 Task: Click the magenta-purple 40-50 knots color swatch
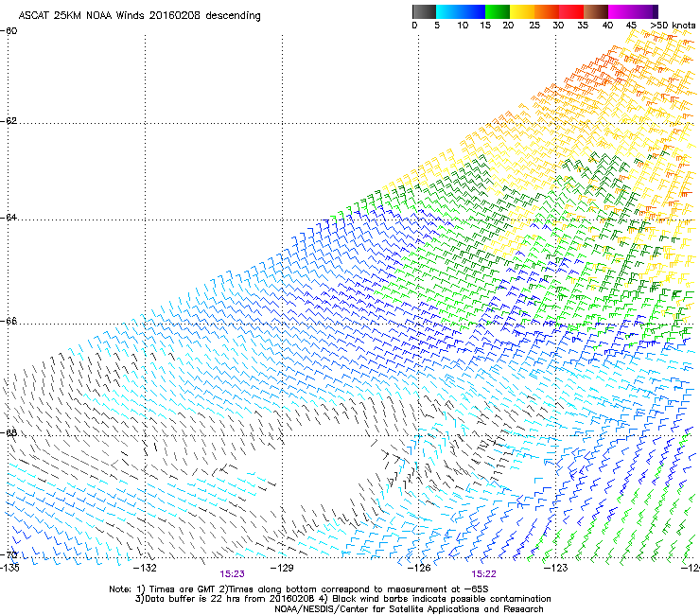point(633,11)
